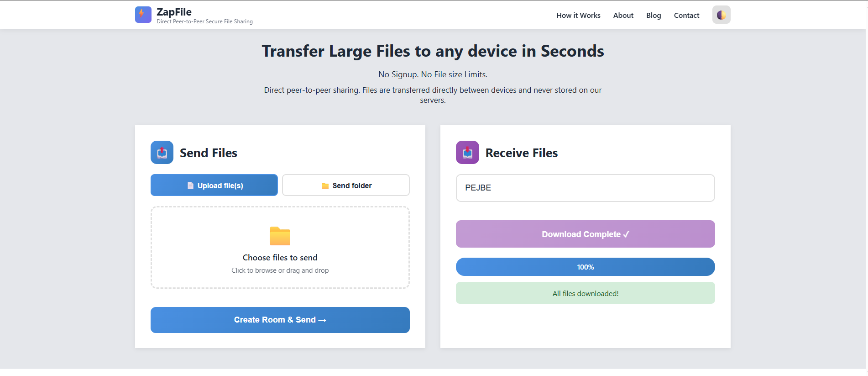Screen dimensions: 868x376
Task: Click the yellow folder icon in drop zone
Action: (x=280, y=236)
